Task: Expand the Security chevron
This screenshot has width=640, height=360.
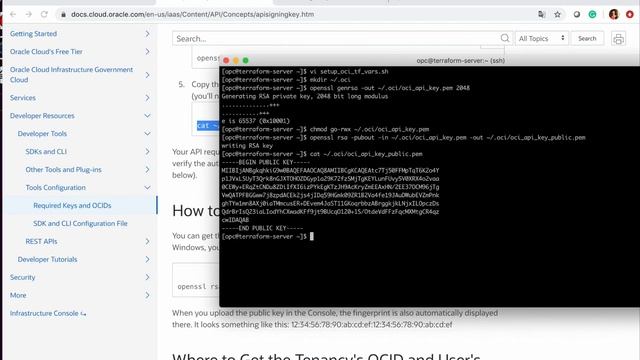Action: [x=147, y=278]
